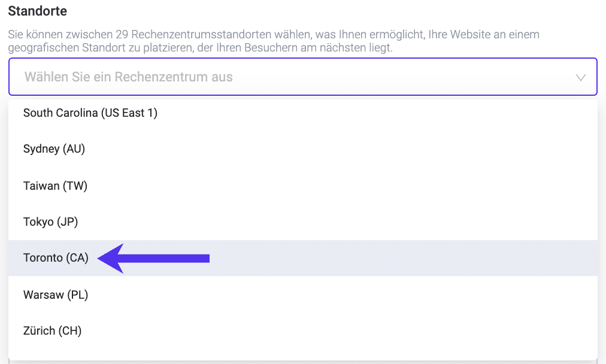Select the Australian data center option

point(54,149)
